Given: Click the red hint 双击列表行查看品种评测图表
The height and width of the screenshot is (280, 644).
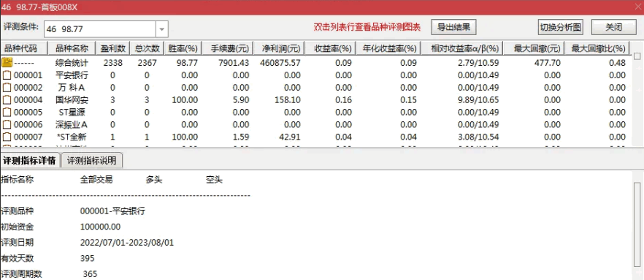Looking at the screenshot, I should click(367, 28).
